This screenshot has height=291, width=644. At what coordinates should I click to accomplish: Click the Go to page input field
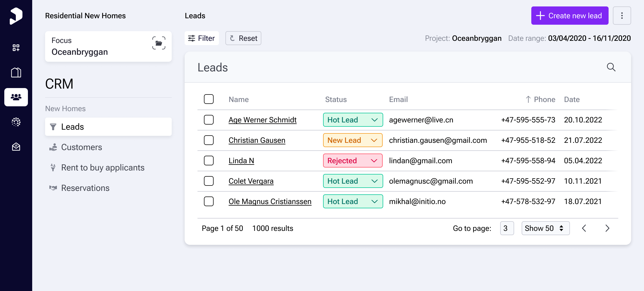pos(507,228)
